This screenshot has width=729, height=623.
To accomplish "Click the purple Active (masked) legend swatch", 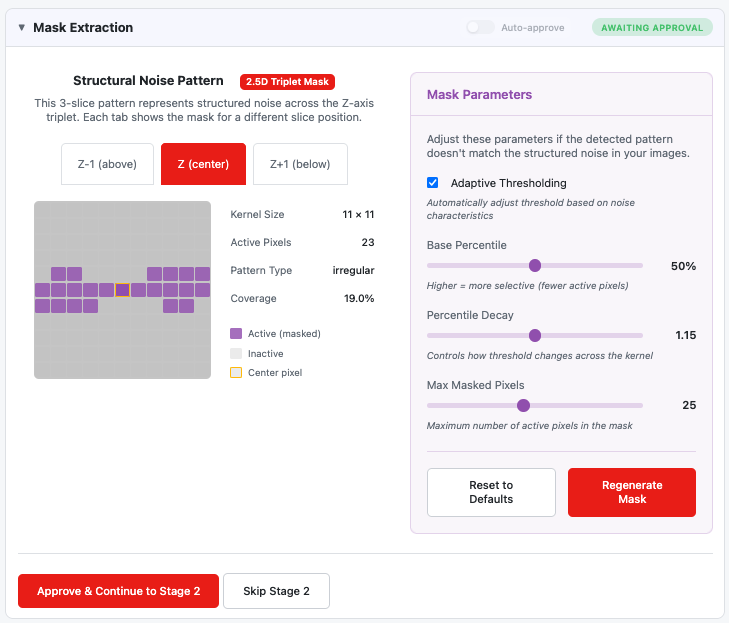I will [x=236, y=333].
